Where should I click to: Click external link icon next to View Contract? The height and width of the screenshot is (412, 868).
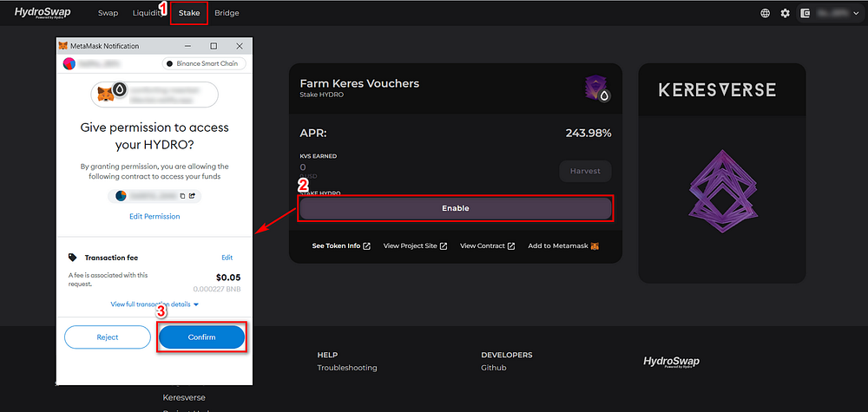[511, 245]
